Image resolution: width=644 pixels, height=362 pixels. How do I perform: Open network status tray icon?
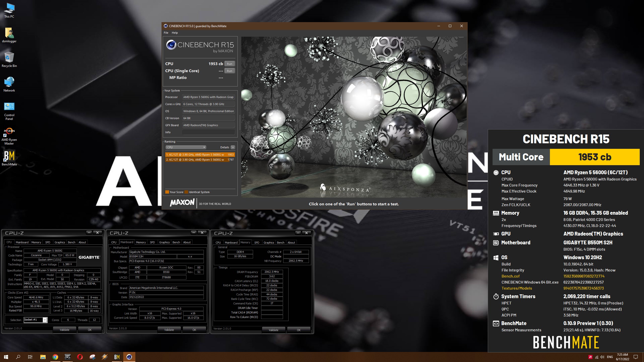point(596,357)
